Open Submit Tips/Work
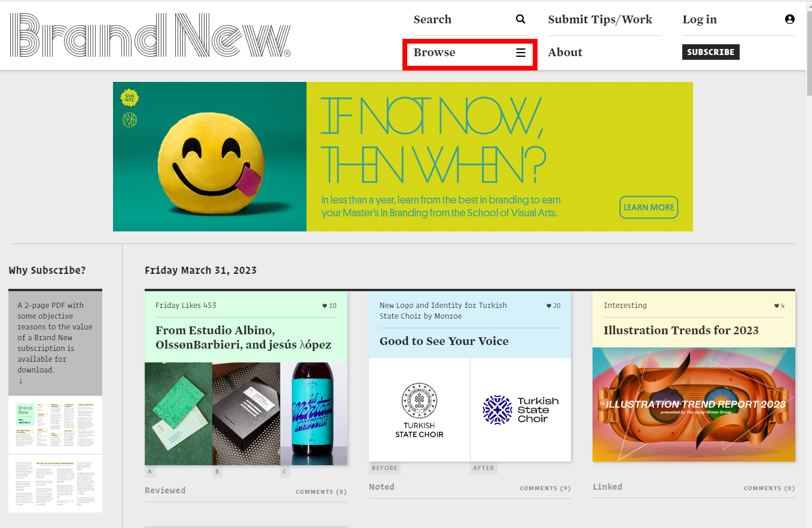Image resolution: width=812 pixels, height=528 pixels. (x=600, y=19)
